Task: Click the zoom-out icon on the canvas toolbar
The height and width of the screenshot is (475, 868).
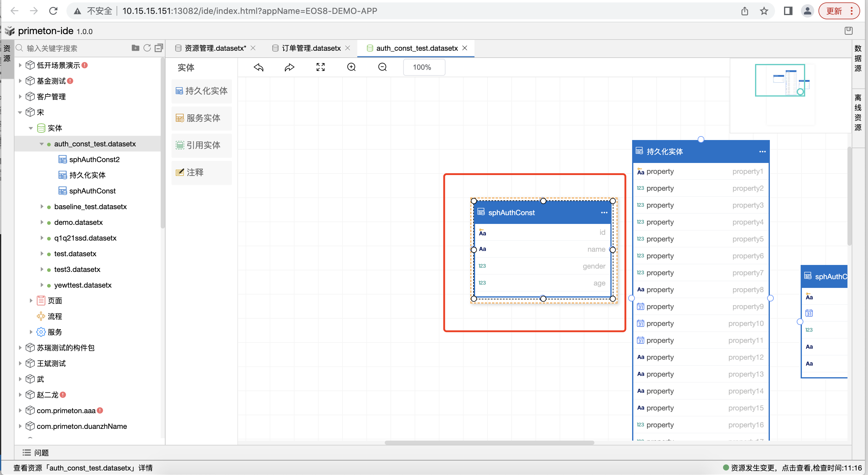Action: (382, 67)
